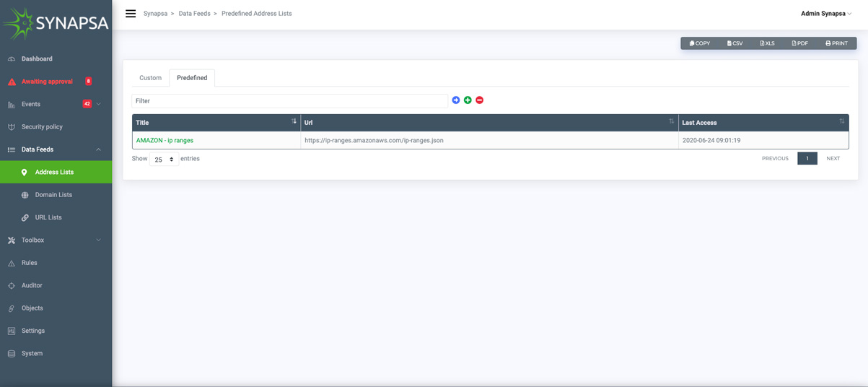
Task: Open the Show entries count dropdown
Action: point(165,160)
